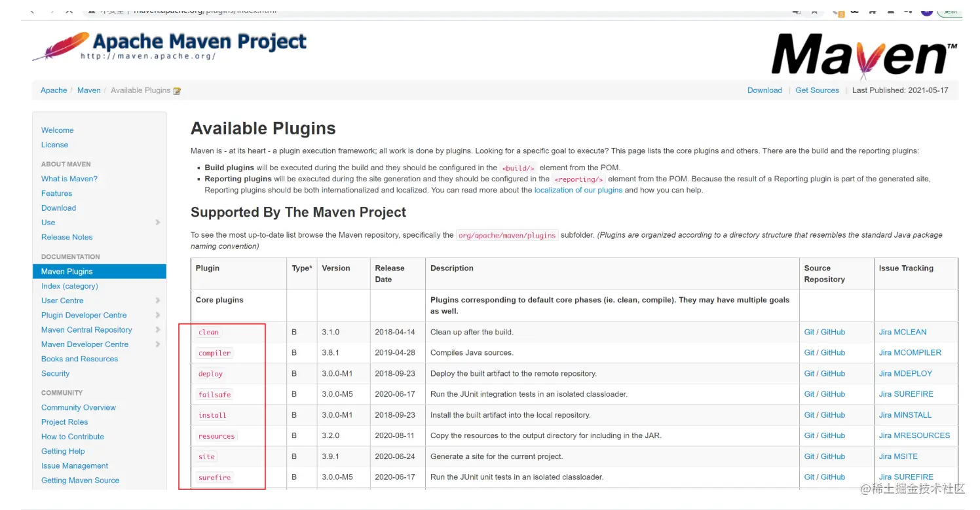Open the Getting Help link
Viewport: 980px width, 510px height.
tap(63, 451)
